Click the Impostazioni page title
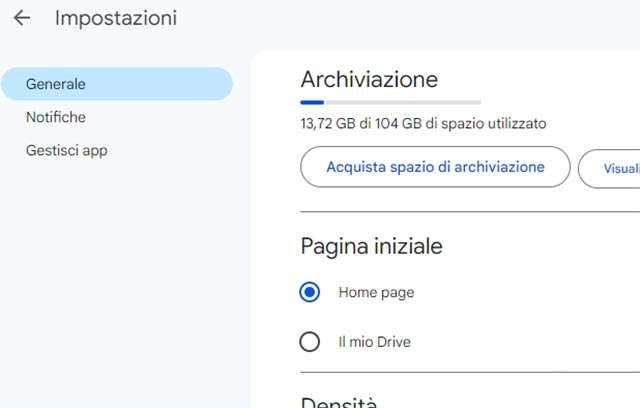This screenshot has width=640, height=408. click(x=116, y=18)
